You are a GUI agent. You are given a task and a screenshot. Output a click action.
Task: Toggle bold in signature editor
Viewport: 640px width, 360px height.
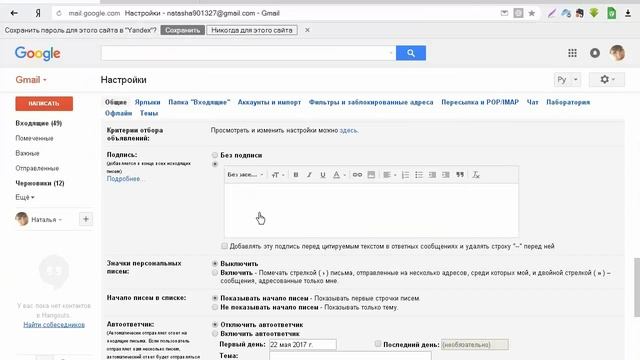(296, 175)
